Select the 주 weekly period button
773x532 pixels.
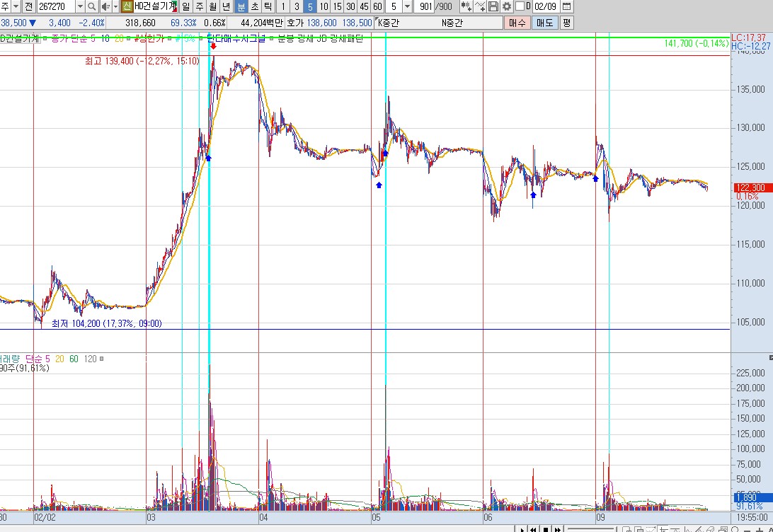[x=199, y=6]
